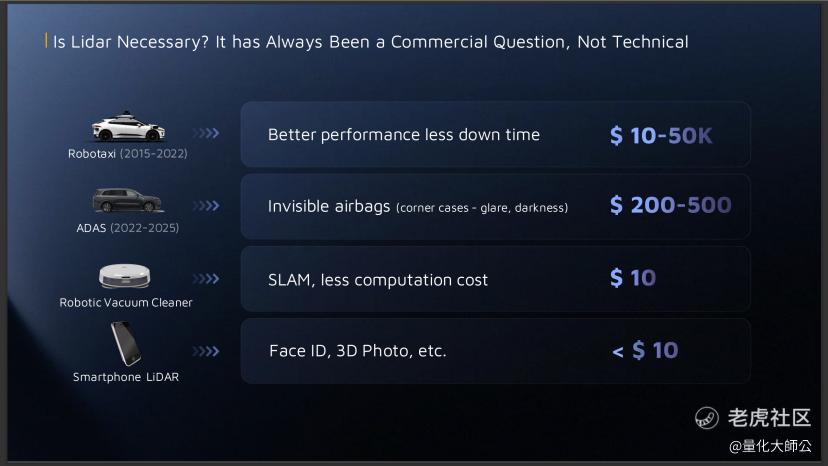Open the 老虎社区 watermark link

pyautogui.click(x=768, y=417)
